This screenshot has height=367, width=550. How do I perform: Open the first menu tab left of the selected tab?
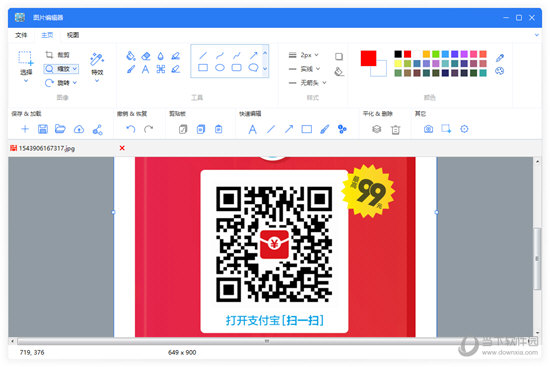coord(21,35)
